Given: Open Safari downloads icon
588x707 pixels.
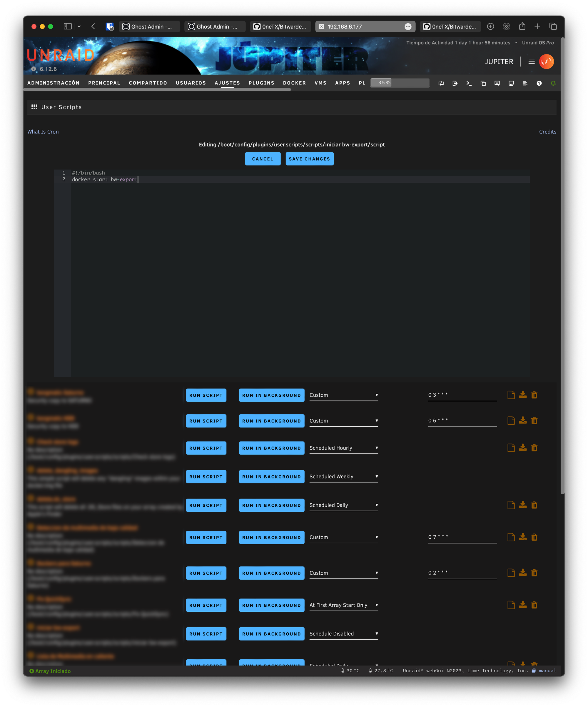Looking at the screenshot, I should pos(490,26).
